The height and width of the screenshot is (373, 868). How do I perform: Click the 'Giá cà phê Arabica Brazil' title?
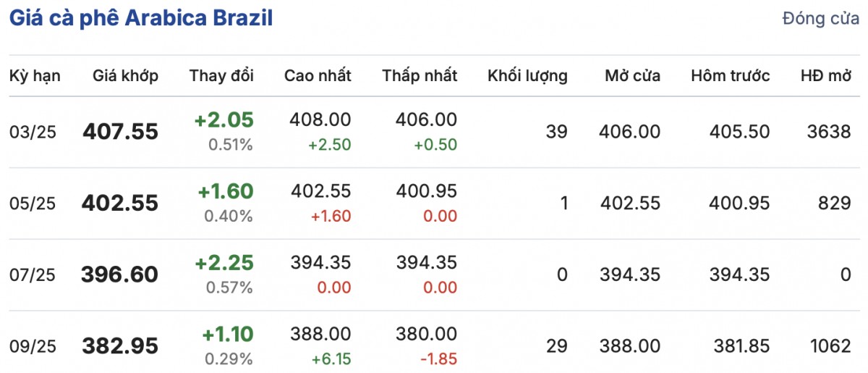click(x=140, y=19)
